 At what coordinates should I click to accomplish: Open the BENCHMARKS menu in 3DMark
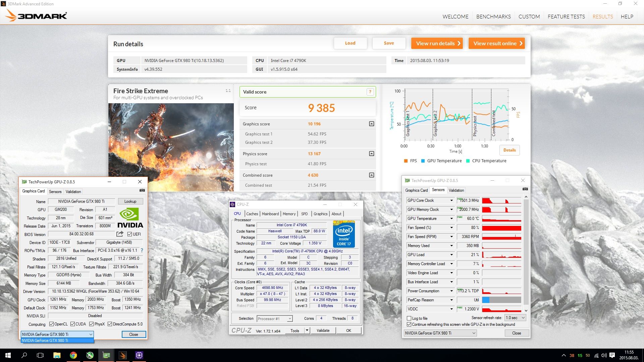493,16
